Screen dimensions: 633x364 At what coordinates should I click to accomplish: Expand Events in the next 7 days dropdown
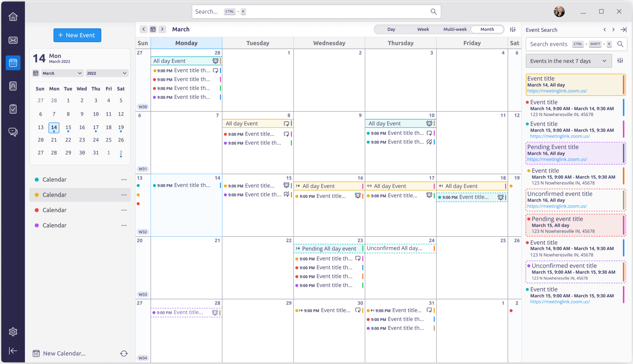click(569, 61)
